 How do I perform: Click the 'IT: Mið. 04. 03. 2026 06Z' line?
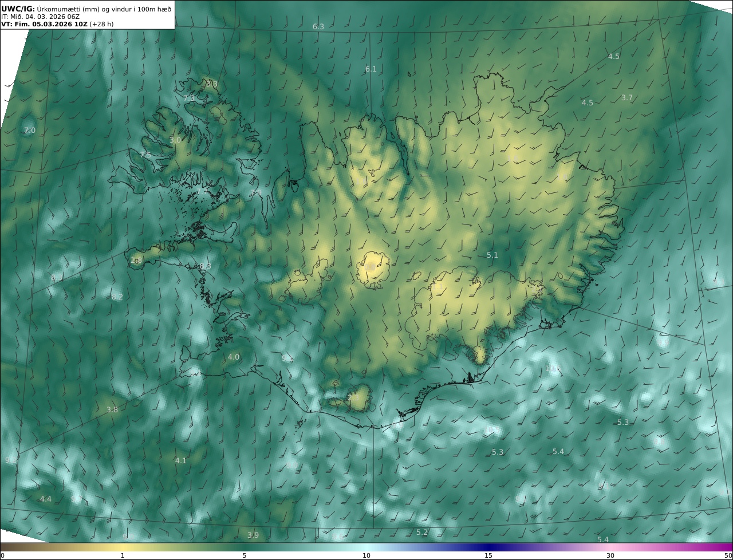coord(40,17)
